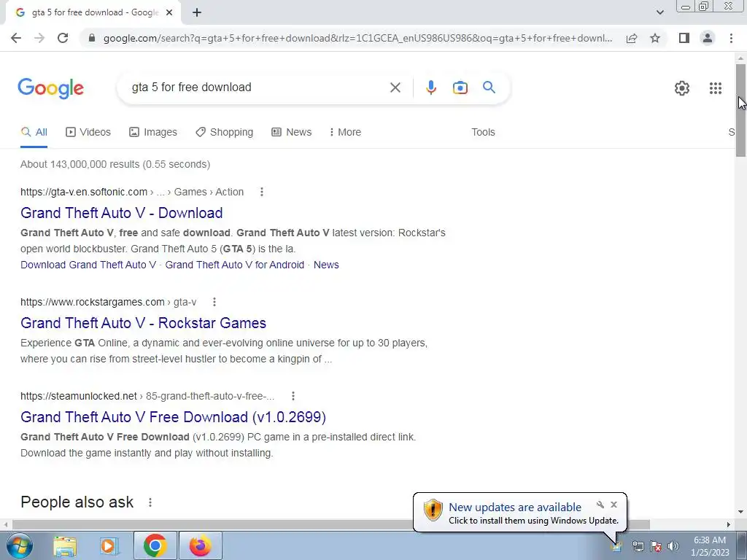Screen dimensions: 747x560
Task: Switch to Shopping results tab
Action: coord(225,132)
